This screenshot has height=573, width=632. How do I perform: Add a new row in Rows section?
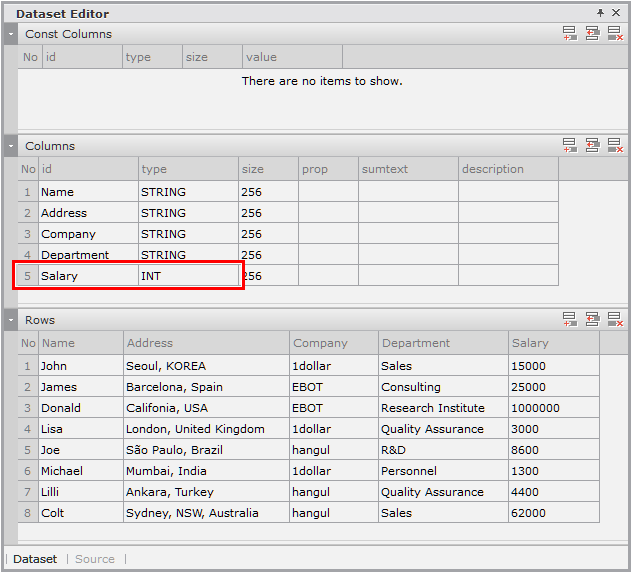[569, 320]
